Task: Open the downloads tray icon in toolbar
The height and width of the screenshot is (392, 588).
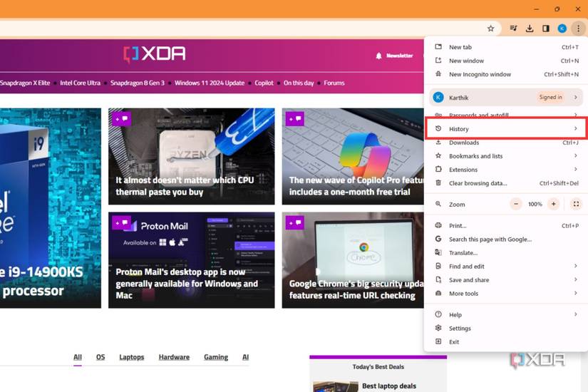Action: (530, 29)
